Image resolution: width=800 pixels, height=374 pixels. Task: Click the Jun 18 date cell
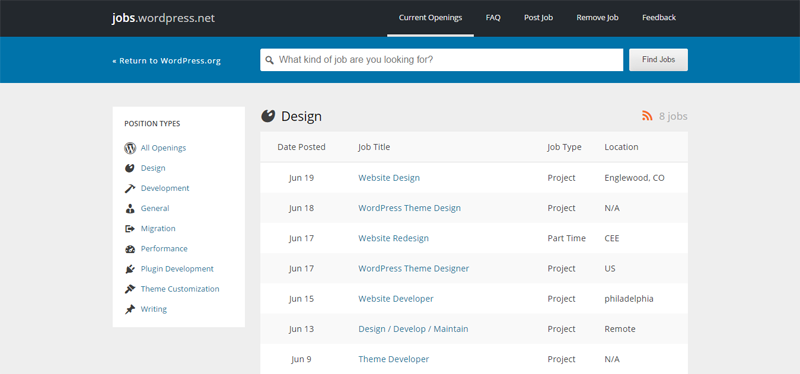302,208
